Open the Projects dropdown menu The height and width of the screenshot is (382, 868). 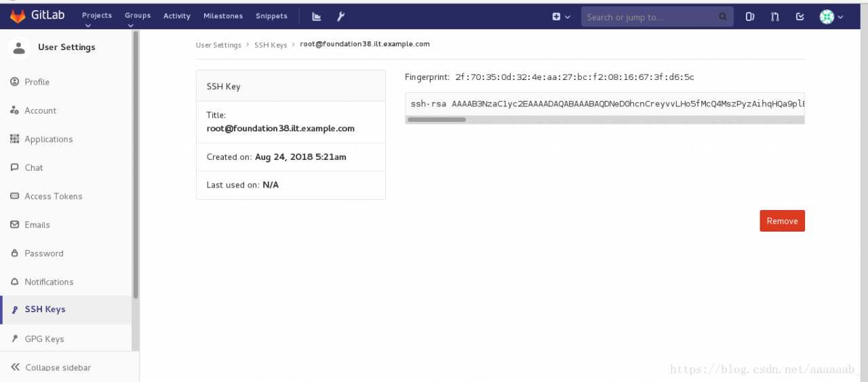pyautogui.click(x=96, y=19)
